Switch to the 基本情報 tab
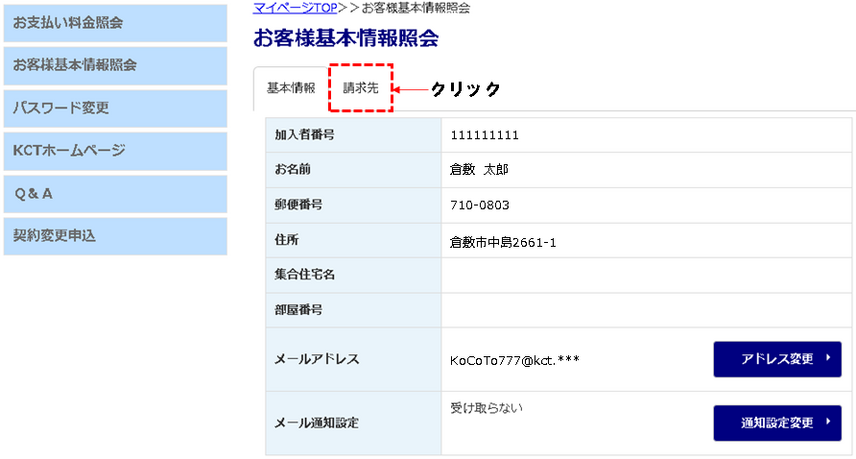Screen dimensions: 856x459 (x=291, y=88)
